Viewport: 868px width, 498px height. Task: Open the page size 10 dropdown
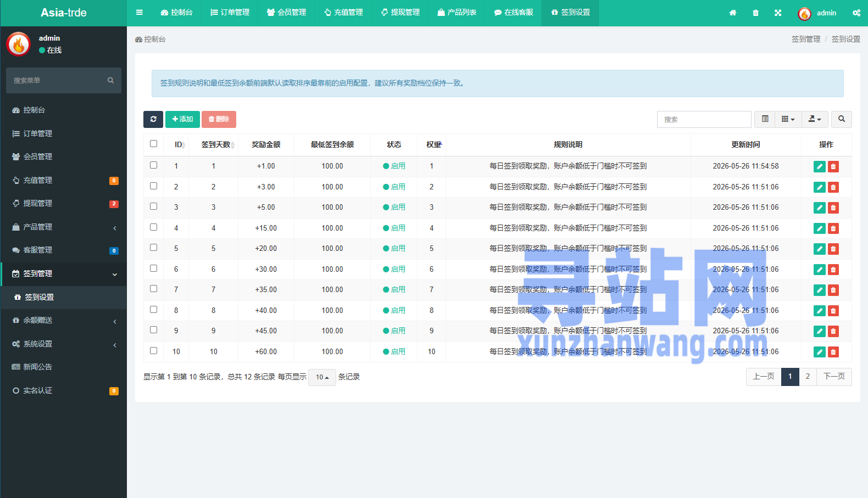coord(322,377)
